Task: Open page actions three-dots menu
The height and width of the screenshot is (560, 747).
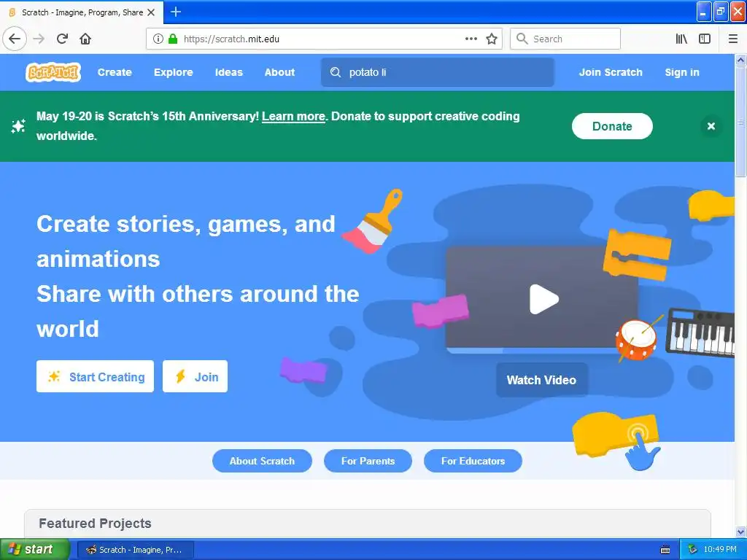Action: point(471,39)
